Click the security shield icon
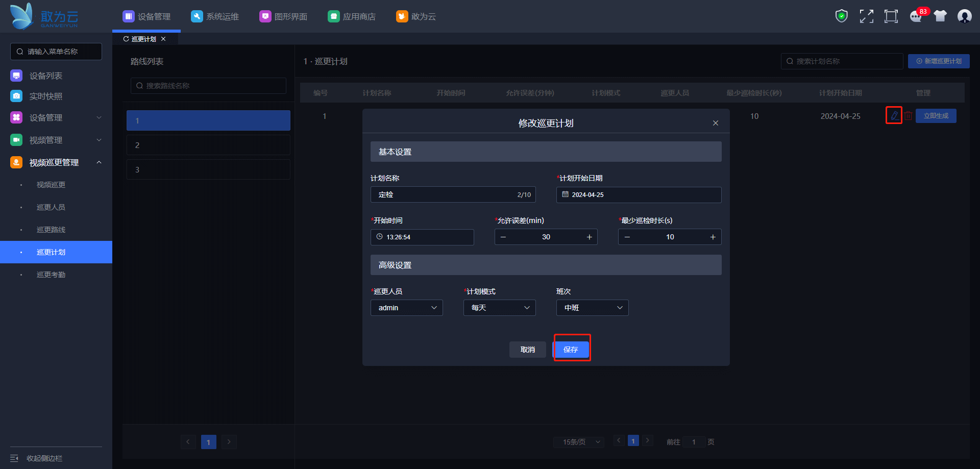The width and height of the screenshot is (980, 469). 841,16
